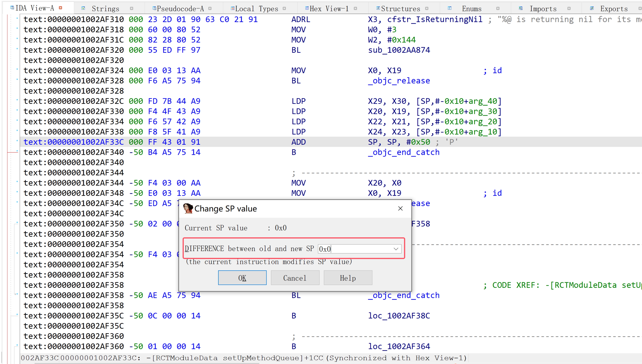Close the IDA View-A tab
The image size is (642, 364).
[x=60, y=8]
